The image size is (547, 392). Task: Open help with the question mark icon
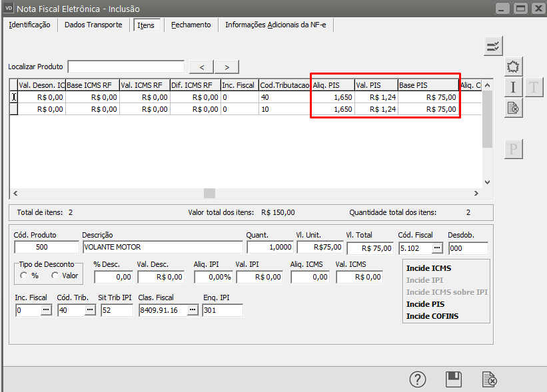(x=417, y=379)
